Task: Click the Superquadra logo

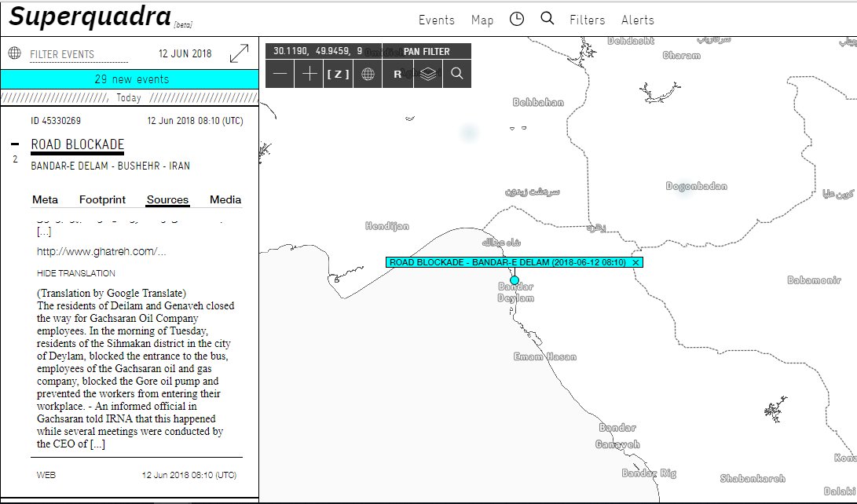Action: pos(90,16)
